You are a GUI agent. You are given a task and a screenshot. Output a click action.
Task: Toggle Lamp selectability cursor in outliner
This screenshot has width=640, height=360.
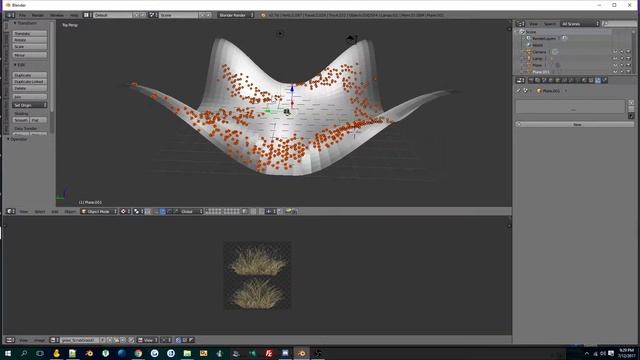[x=622, y=58]
